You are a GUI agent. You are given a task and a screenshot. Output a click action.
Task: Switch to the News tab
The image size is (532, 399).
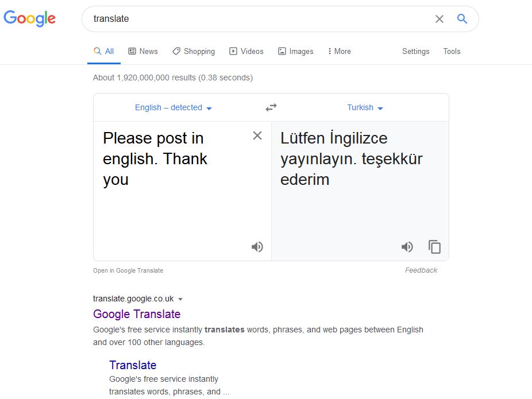tap(143, 51)
